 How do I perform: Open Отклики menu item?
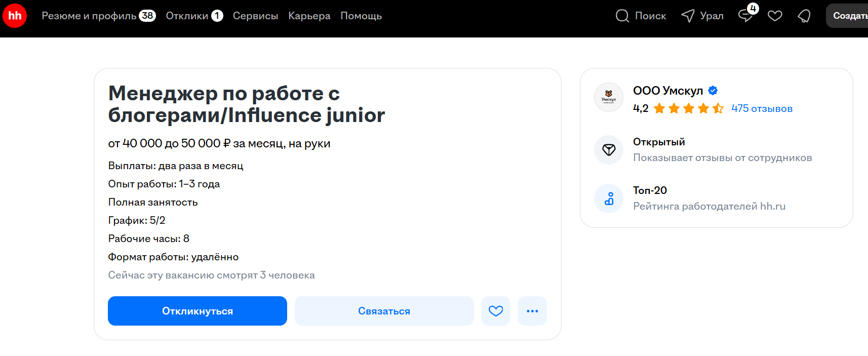[x=187, y=16]
